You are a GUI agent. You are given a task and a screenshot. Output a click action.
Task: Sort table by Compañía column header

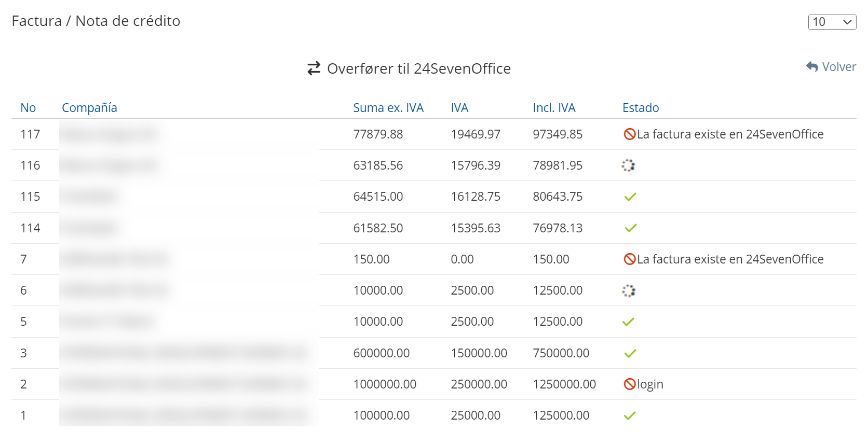point(89,108)
